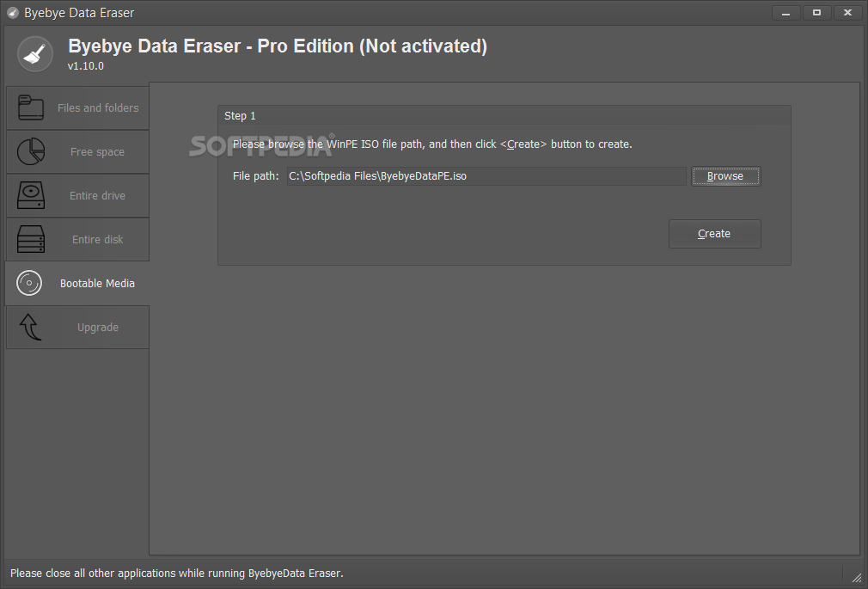The image size is (868, 589).
Task: Click the 'Byebye Data Eraser' title bar text
Action: pos(79,13)
